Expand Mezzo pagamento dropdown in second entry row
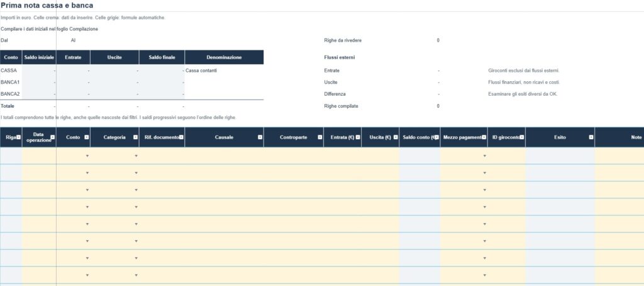The image size is (644, 286). pos(485,173)
